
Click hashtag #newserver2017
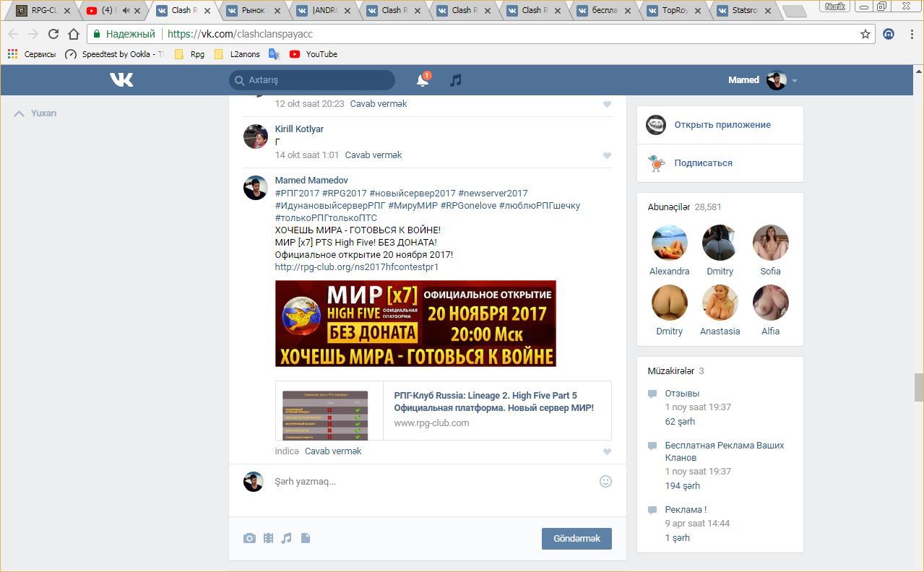point(493,193)
